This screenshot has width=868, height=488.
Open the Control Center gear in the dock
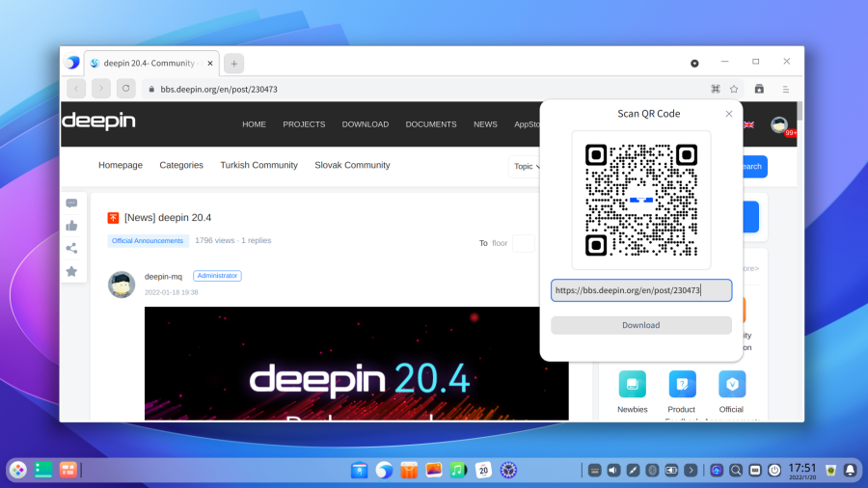tap(508, 471)
